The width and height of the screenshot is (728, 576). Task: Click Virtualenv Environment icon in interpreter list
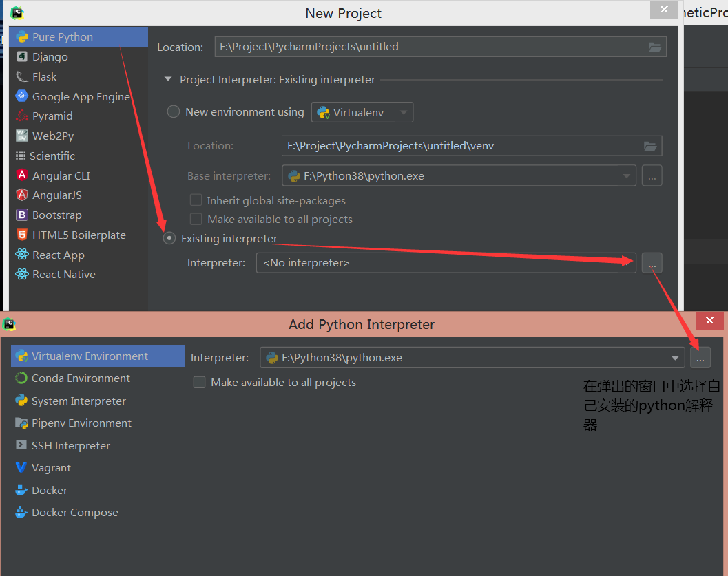tap(21, 356)
